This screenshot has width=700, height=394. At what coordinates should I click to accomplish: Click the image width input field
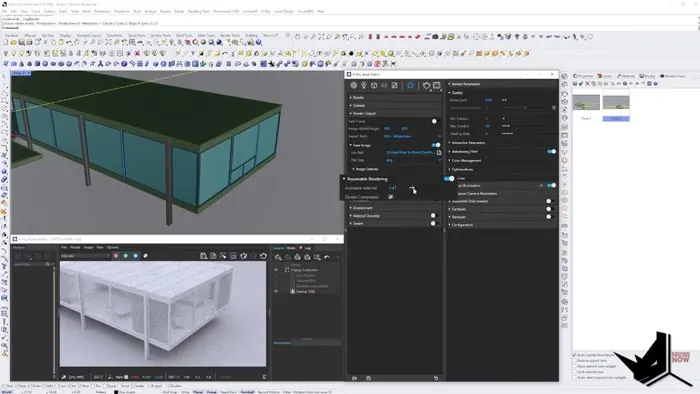tap(388, 129)
